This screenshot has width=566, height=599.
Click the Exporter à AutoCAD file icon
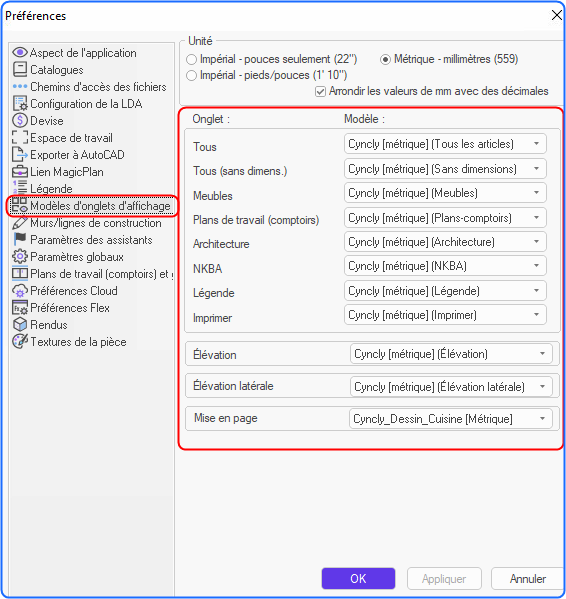tap(20, 154)
